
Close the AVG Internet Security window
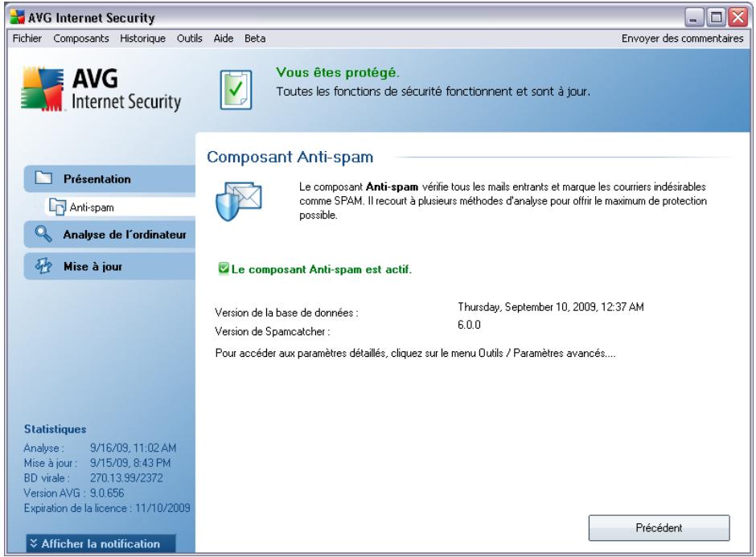(738, 18)
